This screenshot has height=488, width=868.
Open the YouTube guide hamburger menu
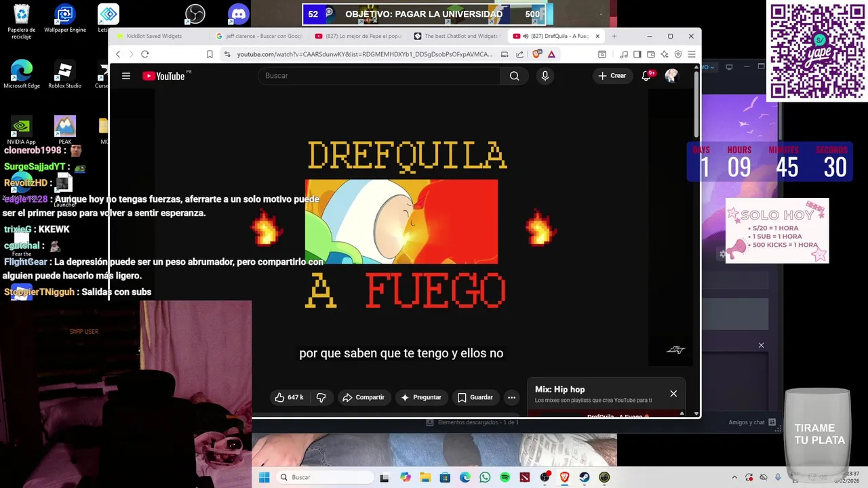pos(125,76)
